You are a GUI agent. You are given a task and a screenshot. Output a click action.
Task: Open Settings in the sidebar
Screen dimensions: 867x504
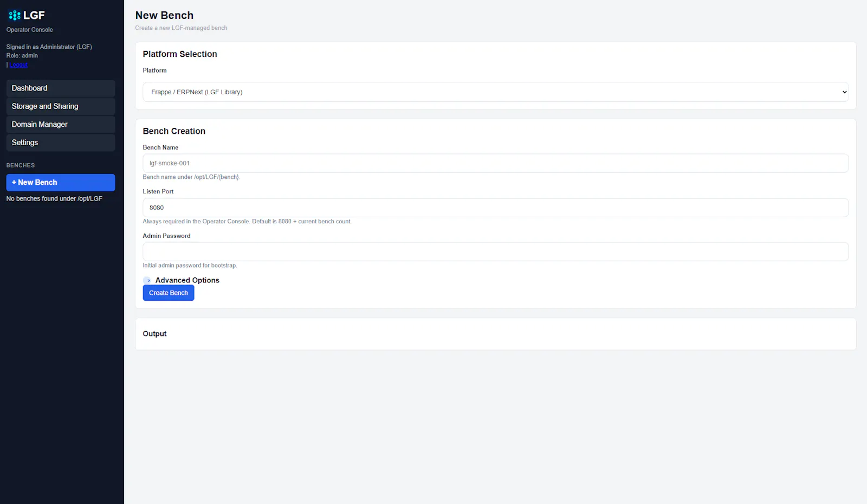point(61,143)
